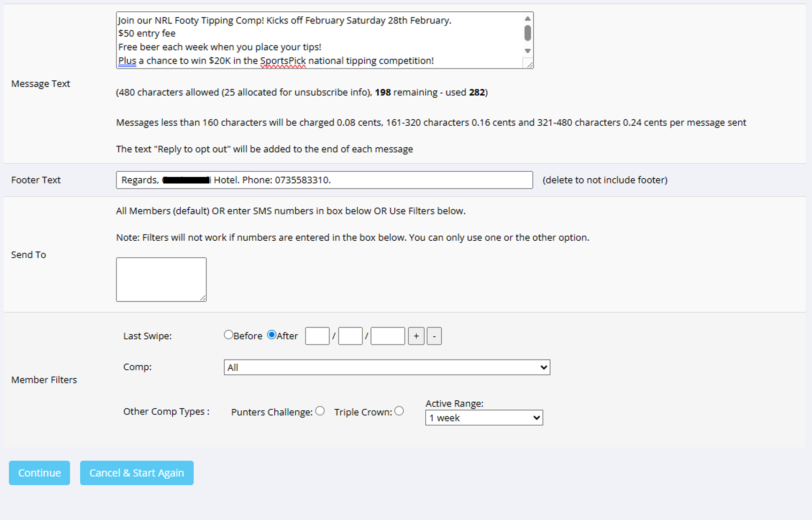
Task: Click resize handle of Send To box
Action: [203, 298]
